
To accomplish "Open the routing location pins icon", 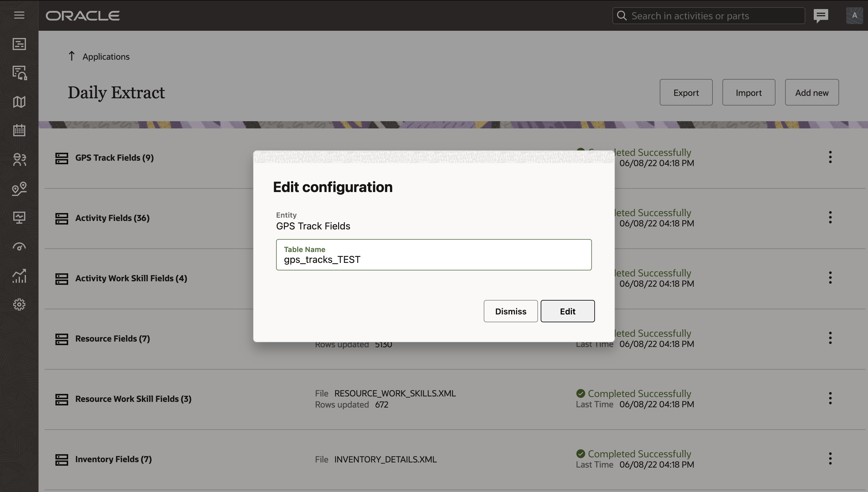I will pyautogui.click(x=19, y=188).
